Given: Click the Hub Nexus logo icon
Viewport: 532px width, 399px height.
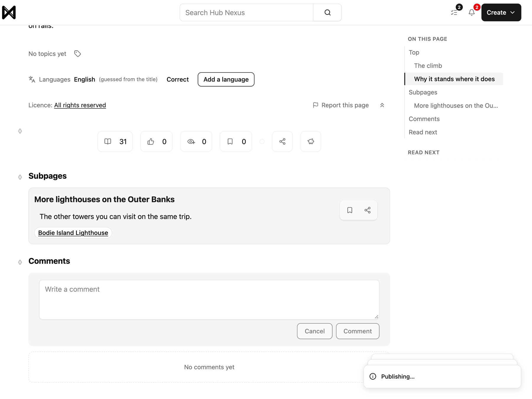Looking at the screenshot, I should coord(9,12).
